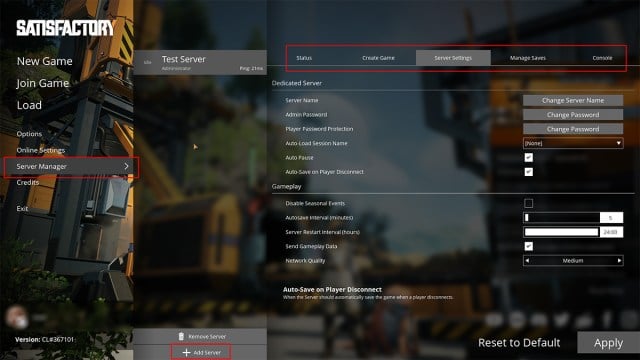
Task: Choose New Game from main menu
Action: click(44, 61)
